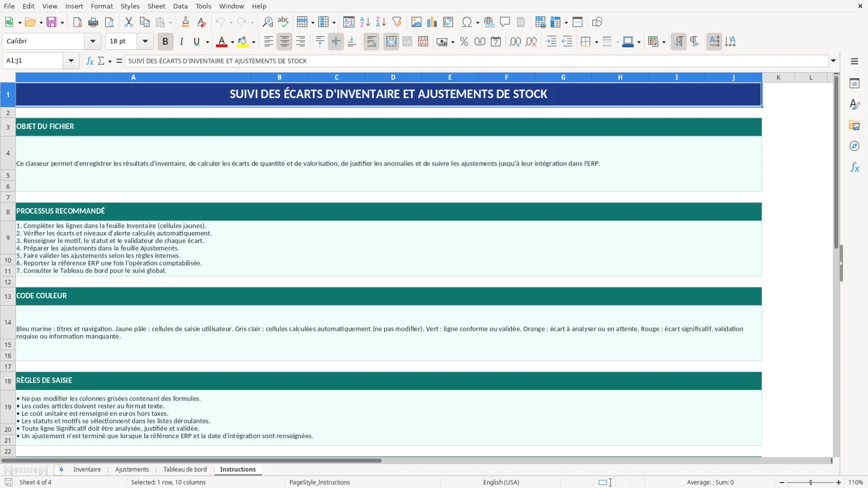
Task: Open Name Box A1:J1 dropdown
Action: (x=71, y=61)
